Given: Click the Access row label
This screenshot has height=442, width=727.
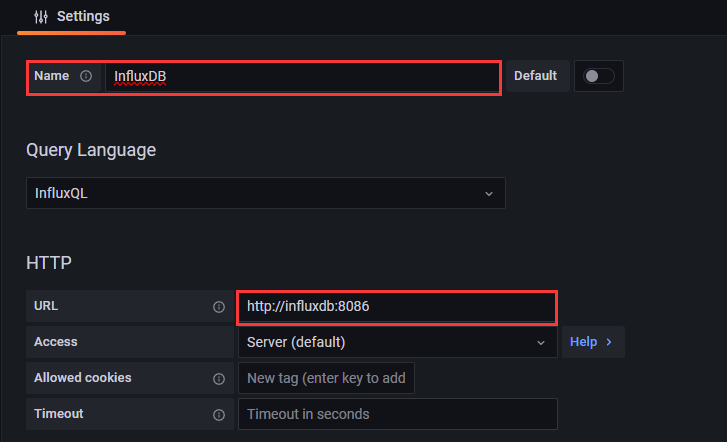Looking at the screenshot, I should tap(56, 342).
